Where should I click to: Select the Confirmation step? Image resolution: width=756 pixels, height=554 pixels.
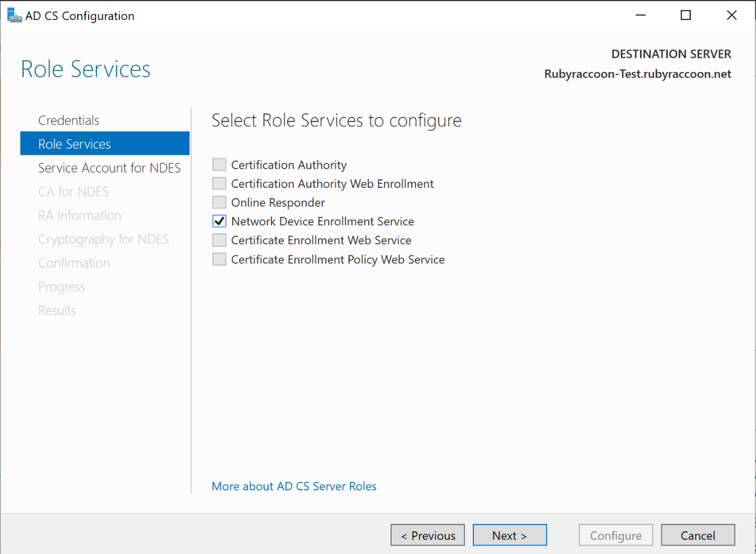(x=74, y=263)
